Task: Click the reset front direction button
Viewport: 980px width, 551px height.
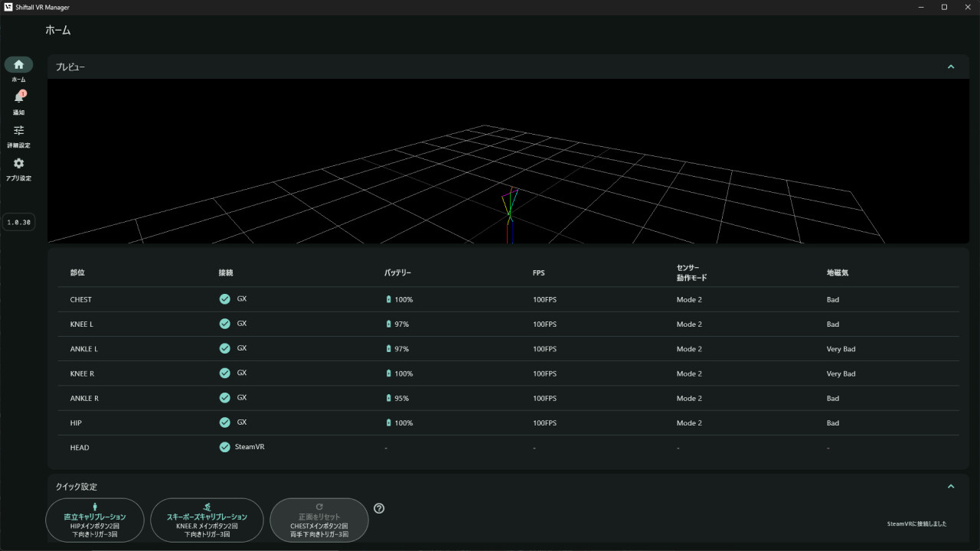Action: (x=319, y=520)
